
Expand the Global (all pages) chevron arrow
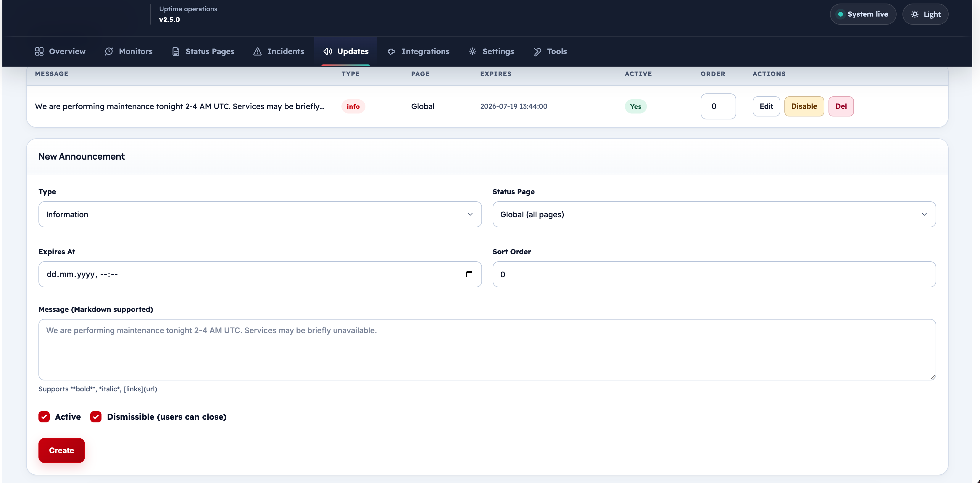(x=924, y=214)
